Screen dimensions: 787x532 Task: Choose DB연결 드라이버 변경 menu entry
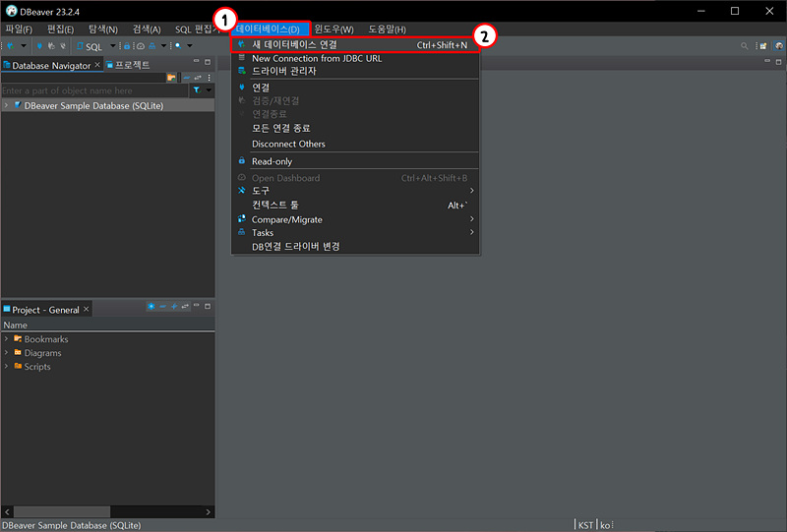355,247
